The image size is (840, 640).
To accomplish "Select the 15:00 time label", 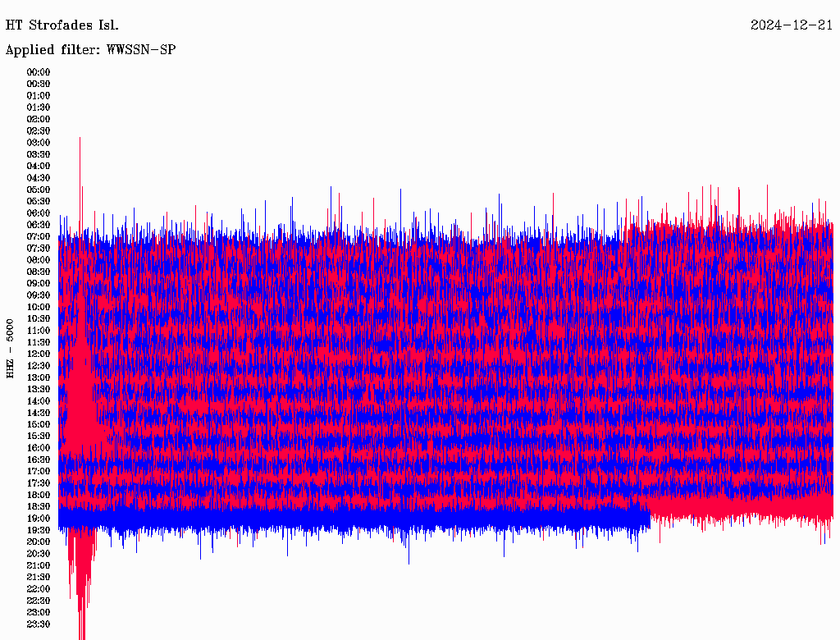I will [39, 424].
